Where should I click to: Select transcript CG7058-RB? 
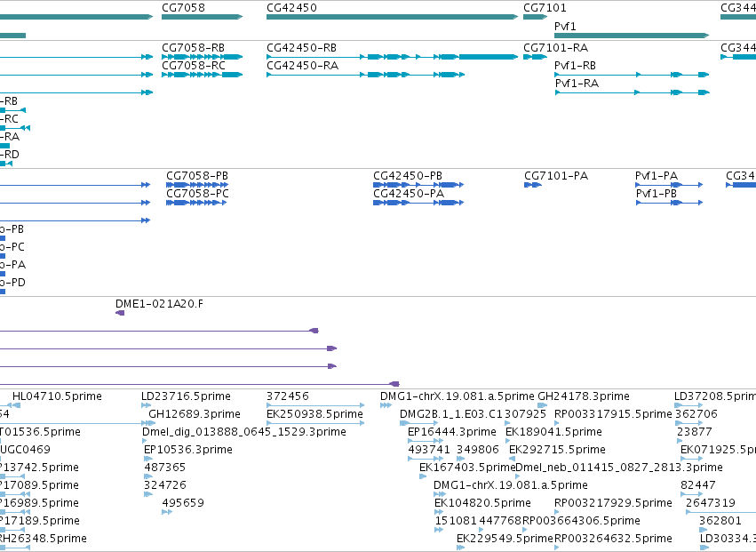tap(202, 57)
